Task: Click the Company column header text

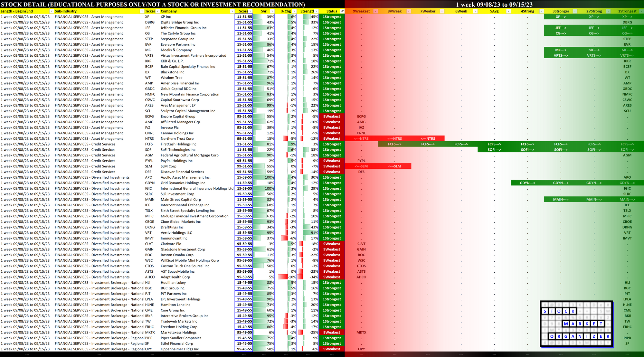Action: (169, 11)
